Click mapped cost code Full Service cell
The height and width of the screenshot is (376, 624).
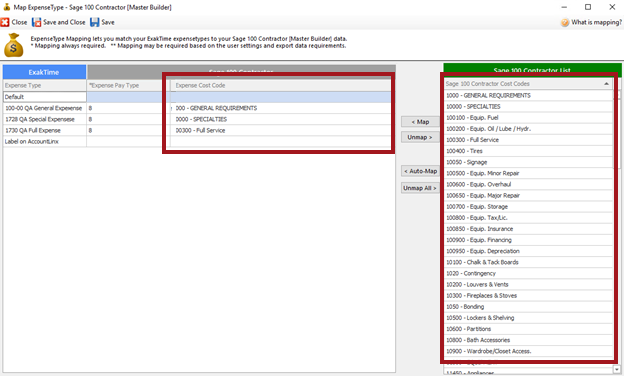[281, 131]
